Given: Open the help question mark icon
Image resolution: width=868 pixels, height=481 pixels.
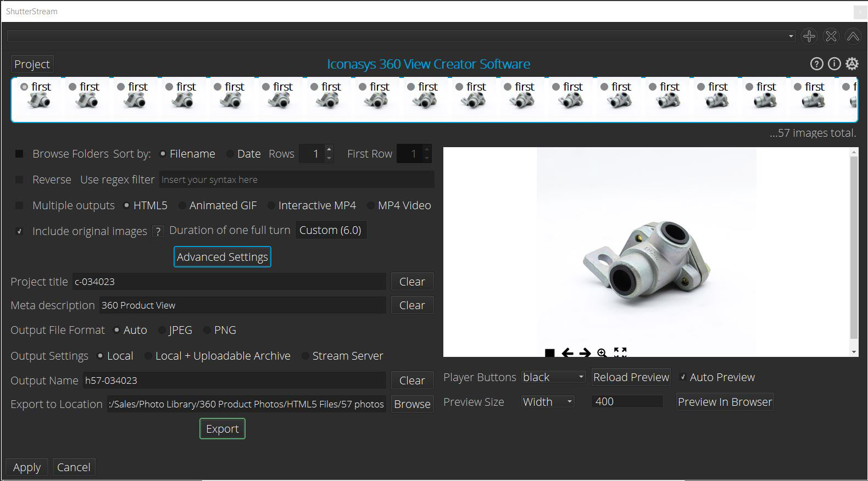Looking at the screenshot, I should click(816, 64).
